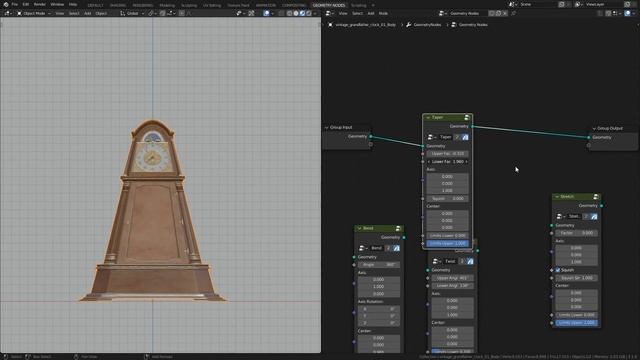The height and width of the screenshot is (360, 640).
Task: Open viewport object visibility settings
Action: [240, 13]
